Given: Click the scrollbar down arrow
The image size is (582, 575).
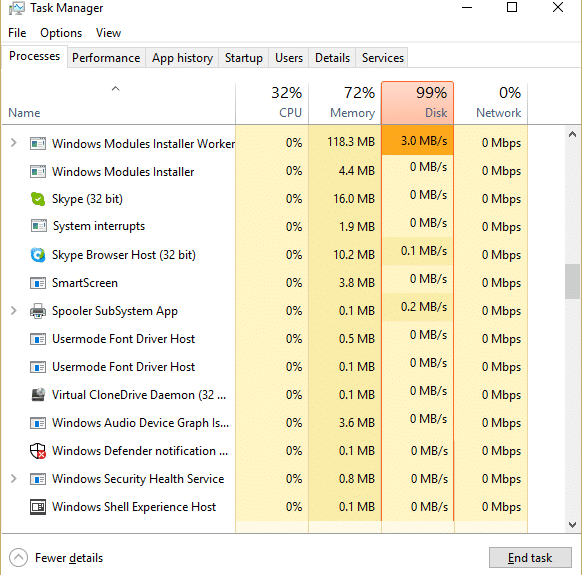Looking at the screenshot, I should (572, 525).
